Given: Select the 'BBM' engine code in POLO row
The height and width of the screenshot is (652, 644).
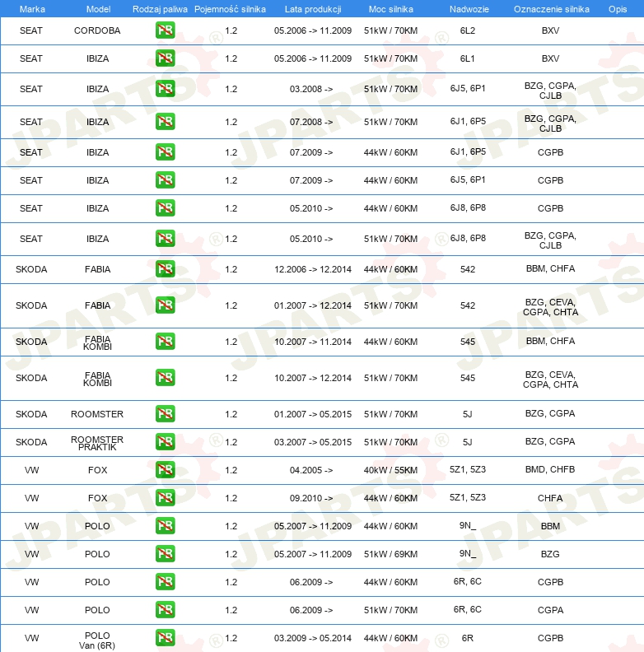Looking at the screenshot, I should 550,526.
